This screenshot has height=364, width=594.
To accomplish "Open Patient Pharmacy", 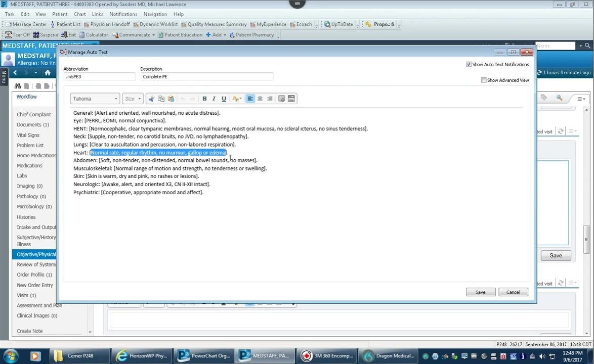I will click(x=251, y=35).
